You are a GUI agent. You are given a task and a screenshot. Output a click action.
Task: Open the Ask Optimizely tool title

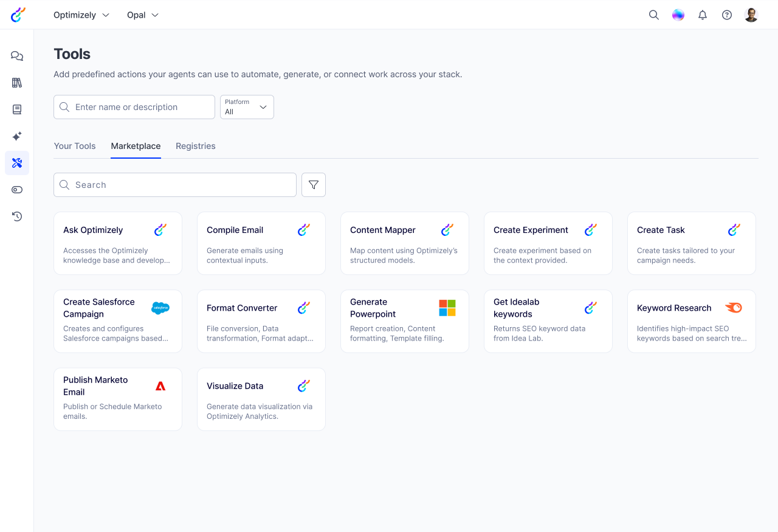pyautogui.click(x=93, y=230)
